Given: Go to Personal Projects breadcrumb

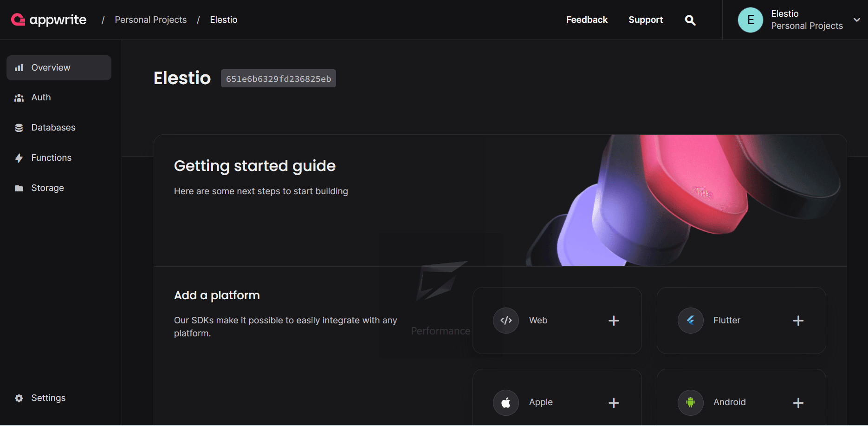Looking at the screenshot, I should point(150,20).
